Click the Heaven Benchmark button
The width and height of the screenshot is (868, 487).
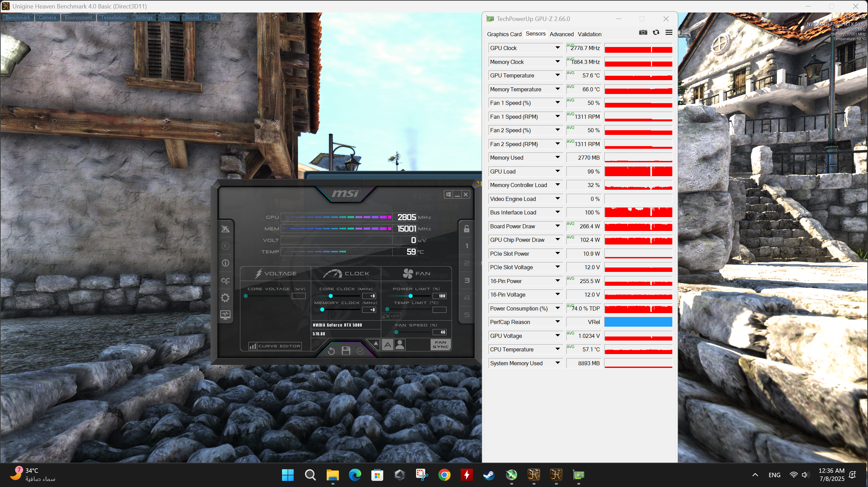tap(18, 18)
